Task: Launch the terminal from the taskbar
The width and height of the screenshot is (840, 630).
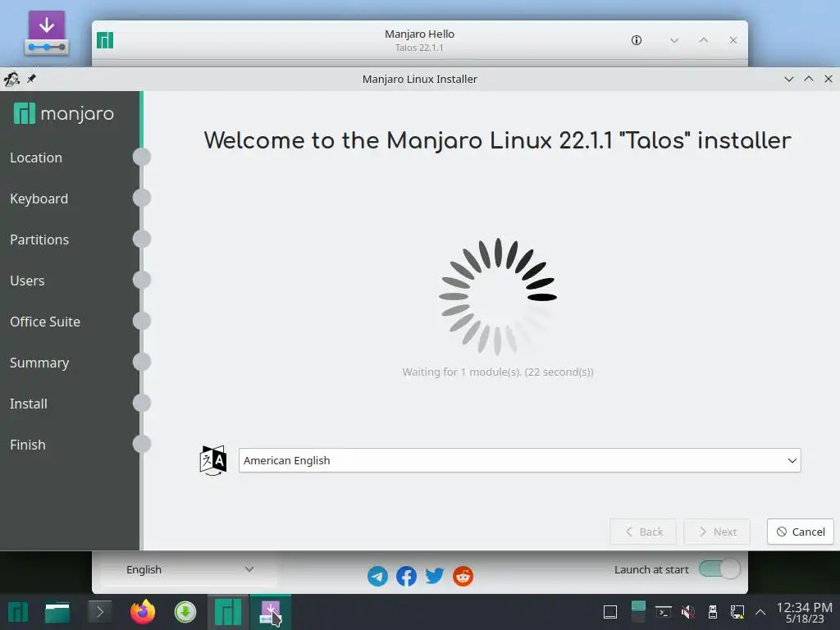Action: click(x=99, y=612)
